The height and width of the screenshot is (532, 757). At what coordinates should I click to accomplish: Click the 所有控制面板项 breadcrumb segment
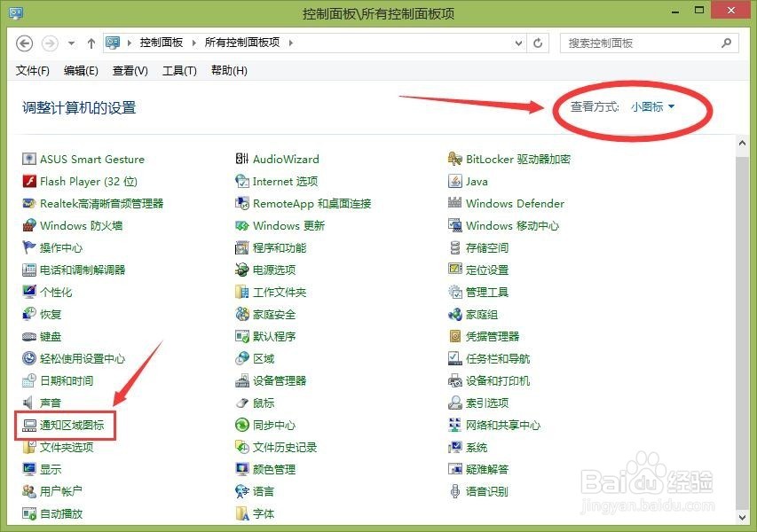point(242,43)
